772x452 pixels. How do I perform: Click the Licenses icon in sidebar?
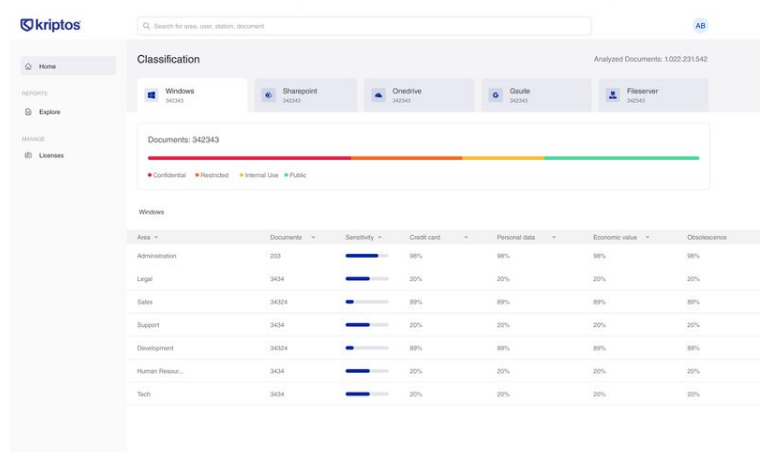(28, 155)
